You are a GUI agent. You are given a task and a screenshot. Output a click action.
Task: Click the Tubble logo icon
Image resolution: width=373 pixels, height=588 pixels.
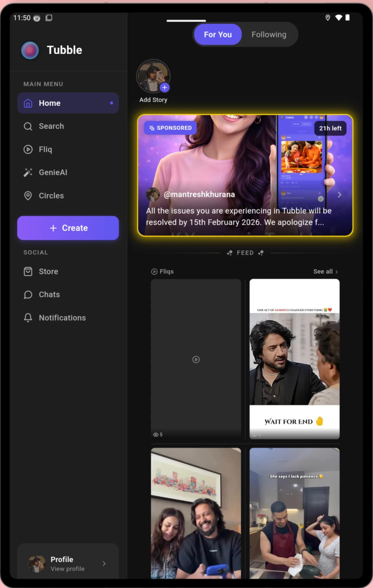(x=30, y=50)
